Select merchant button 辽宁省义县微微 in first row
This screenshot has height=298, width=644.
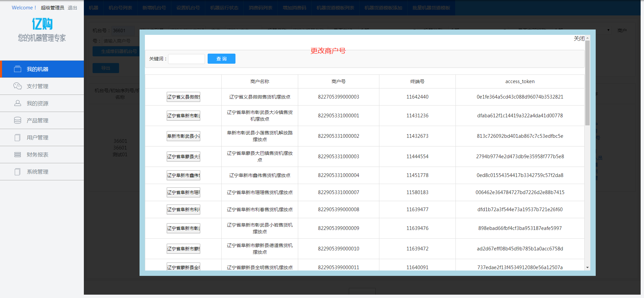(183, 97)
